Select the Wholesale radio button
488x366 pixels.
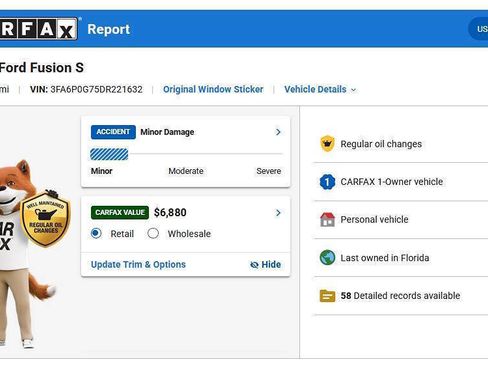[x=153, y=233]
